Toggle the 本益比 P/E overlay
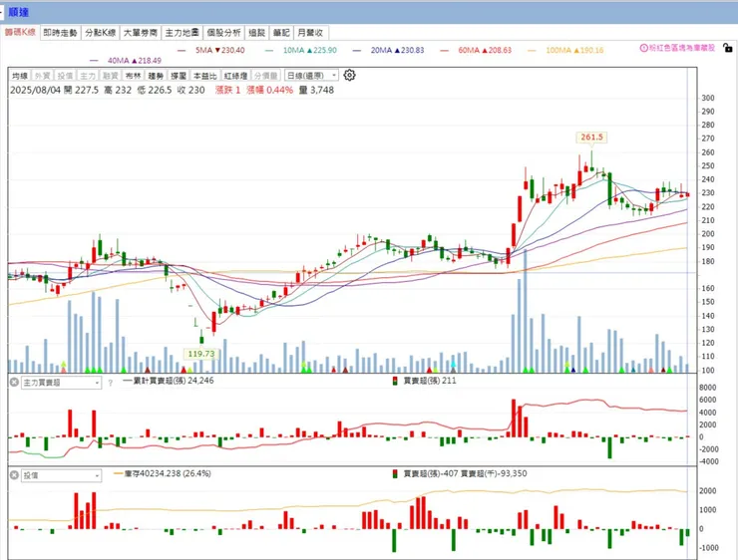This screenshot has height=560, width=738. pos(205,75)
